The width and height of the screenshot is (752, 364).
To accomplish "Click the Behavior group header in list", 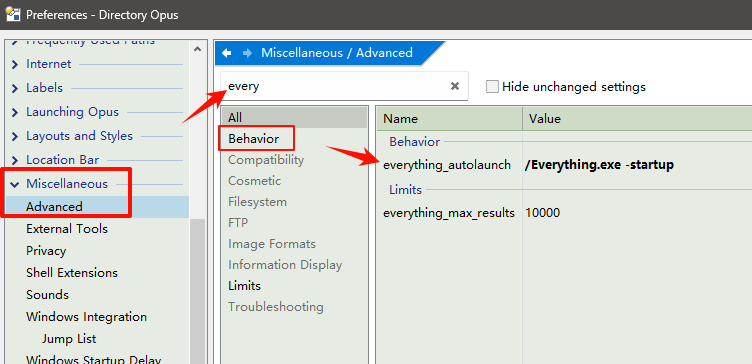I will tap(414, 142).
